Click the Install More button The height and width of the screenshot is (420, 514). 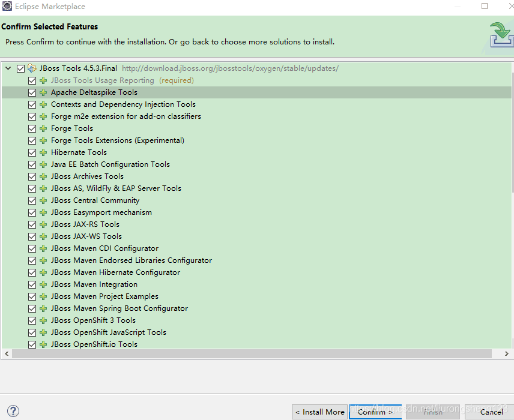pyautogui.click(x=319, y=412)
